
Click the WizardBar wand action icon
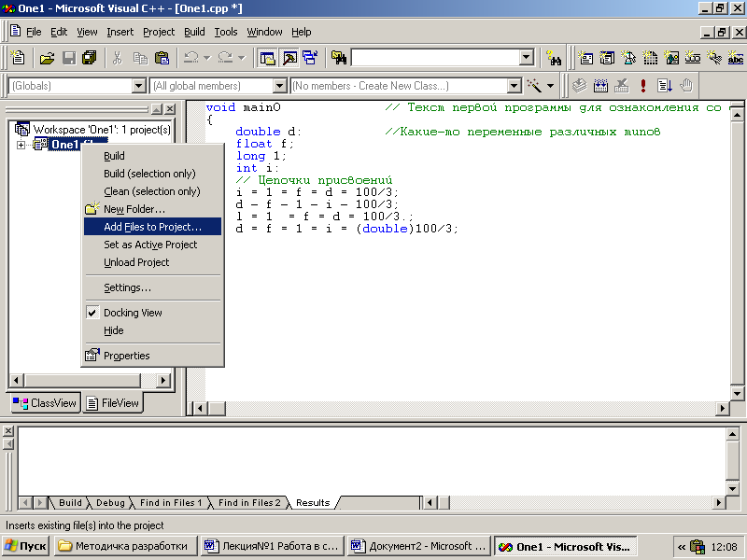click(x=534, y=86)
